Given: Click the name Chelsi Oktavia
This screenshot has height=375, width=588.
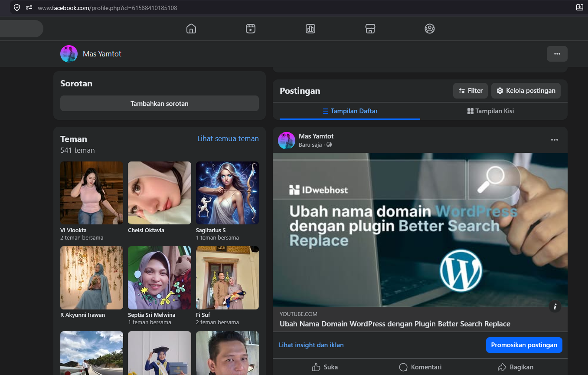Looking at the screenshot, I should click(146, 230).
